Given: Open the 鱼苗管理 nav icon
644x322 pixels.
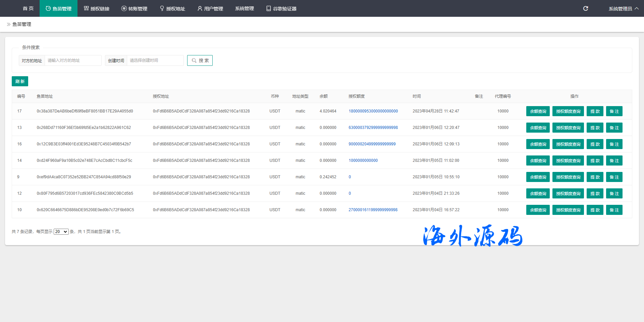Looking at the screenshot, I should tap(48, 8).
